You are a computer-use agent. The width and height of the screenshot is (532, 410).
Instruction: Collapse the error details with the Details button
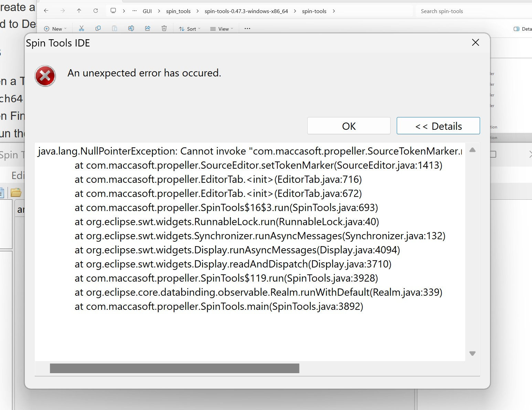[438, 126]
